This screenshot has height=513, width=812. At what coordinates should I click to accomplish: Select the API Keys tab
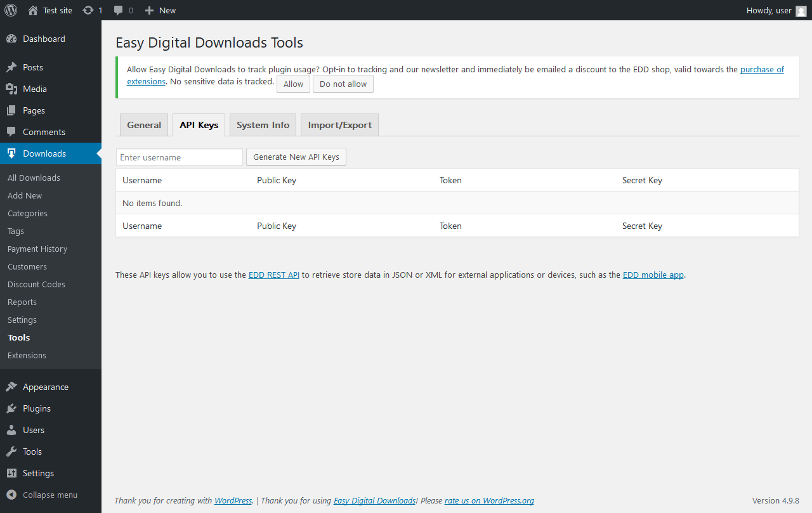[199, 125]
